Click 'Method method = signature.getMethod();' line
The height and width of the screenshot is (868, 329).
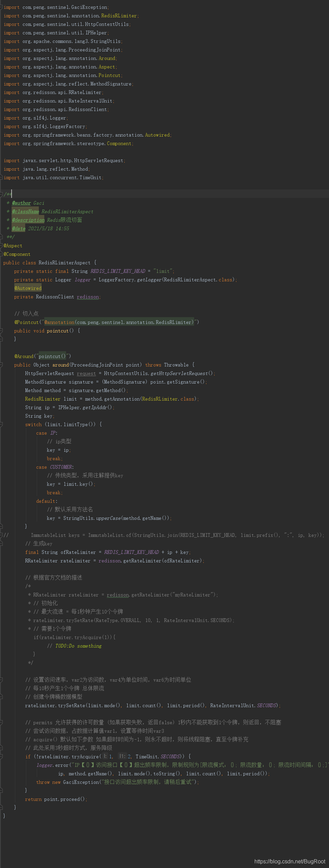(x=77, y=390)
